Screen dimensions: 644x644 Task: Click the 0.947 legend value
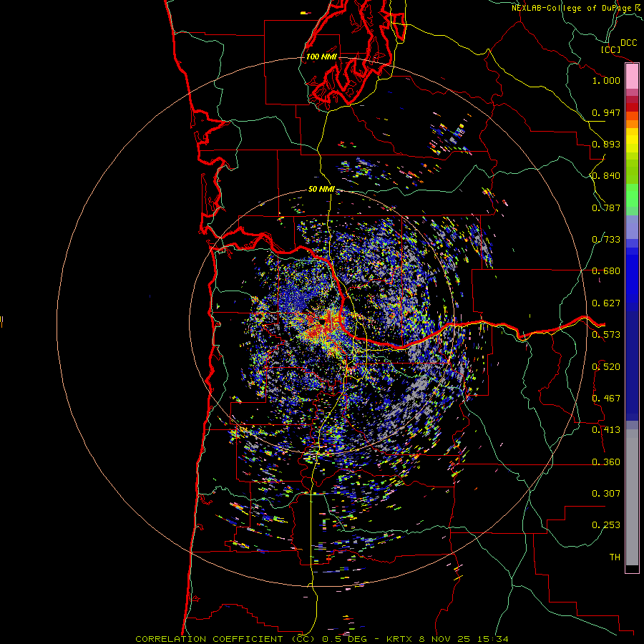(606, 112)
